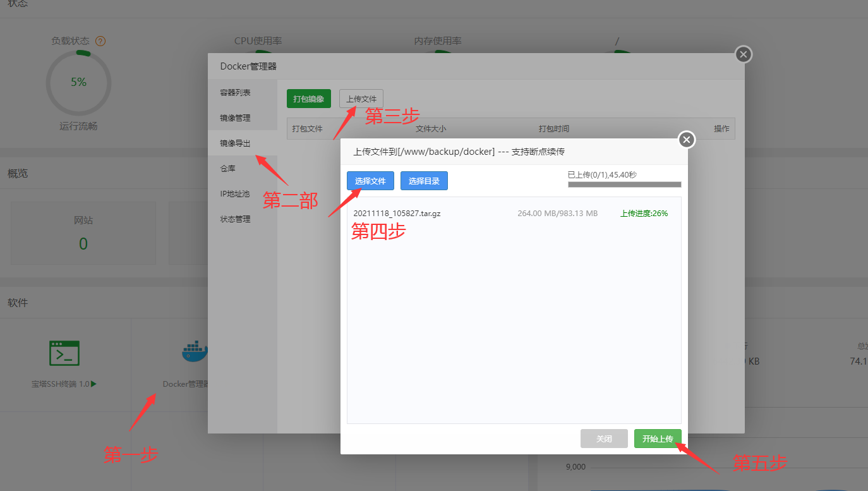The width and height of the screenshot is (868, 491).
Task: Click the 负载状态 circular gauge
Action: [x=78, y=82]
